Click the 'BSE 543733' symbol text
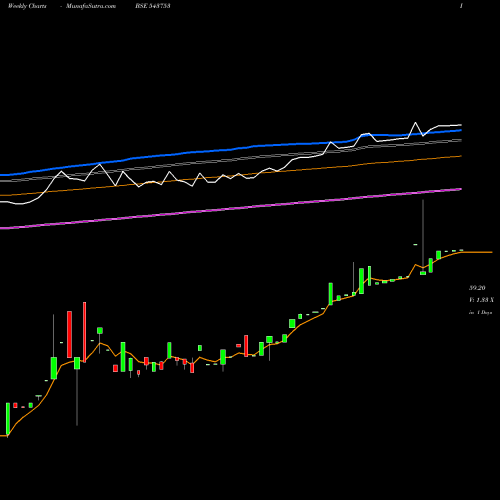The width and height of the screenshot is (500, 500). point(153,6)
